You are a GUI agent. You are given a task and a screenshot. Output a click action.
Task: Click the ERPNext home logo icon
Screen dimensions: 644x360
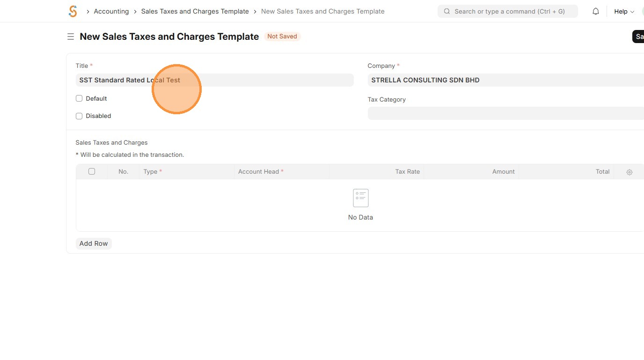[x=73, y=11]
